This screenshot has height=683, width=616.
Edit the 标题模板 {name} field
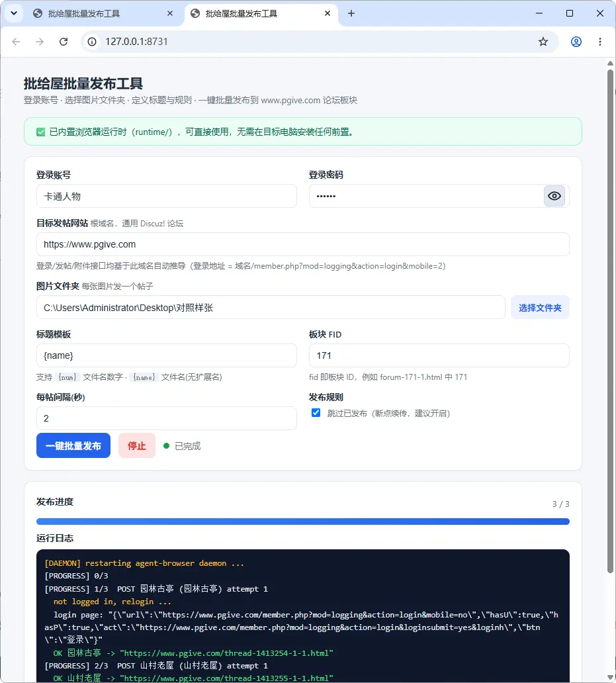pos(166,355)
